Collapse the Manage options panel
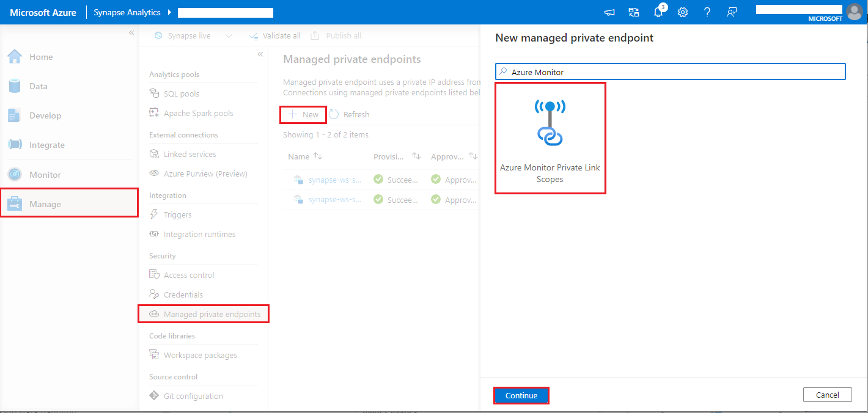 click(260, 54)
